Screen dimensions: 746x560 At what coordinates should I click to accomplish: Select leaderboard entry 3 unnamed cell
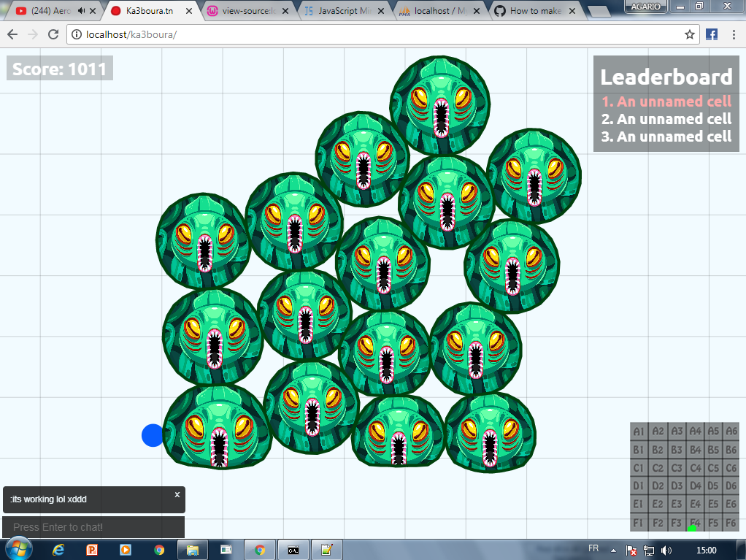[x=666, y=137]
